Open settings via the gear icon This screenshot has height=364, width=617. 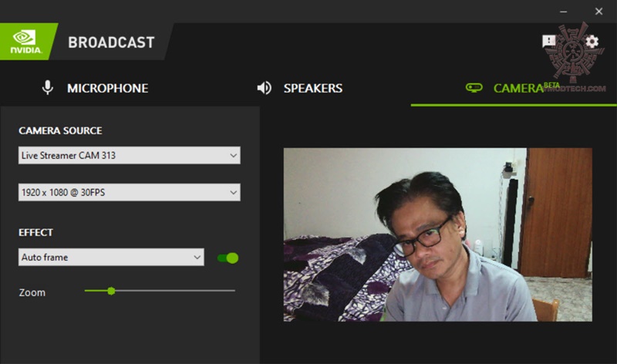(592, 42)
